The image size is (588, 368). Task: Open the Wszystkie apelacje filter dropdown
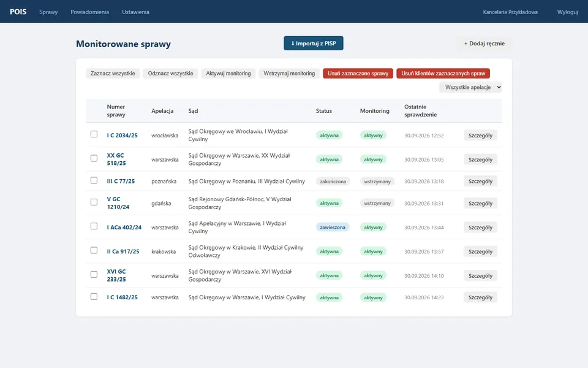[x=470, y=87]
